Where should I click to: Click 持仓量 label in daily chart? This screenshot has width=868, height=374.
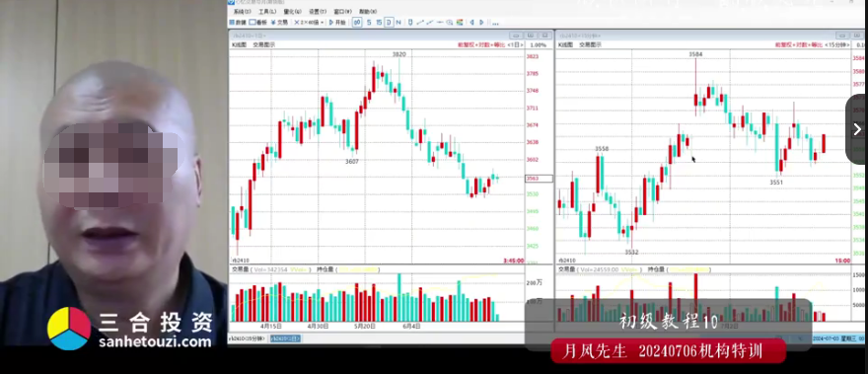coord(325,269)
